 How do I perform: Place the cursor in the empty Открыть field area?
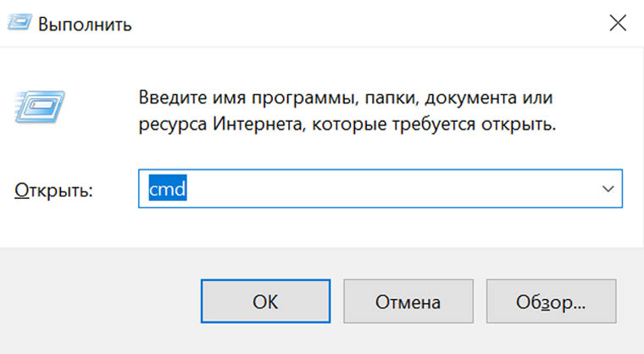(x=390, y=189)
